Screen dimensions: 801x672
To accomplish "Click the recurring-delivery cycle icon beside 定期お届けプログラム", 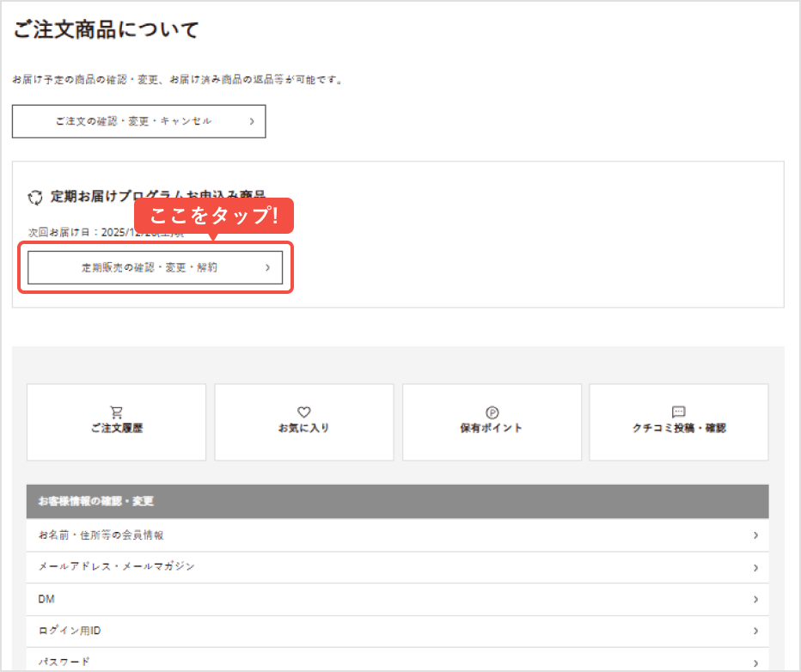I will [x=34, y=196].
